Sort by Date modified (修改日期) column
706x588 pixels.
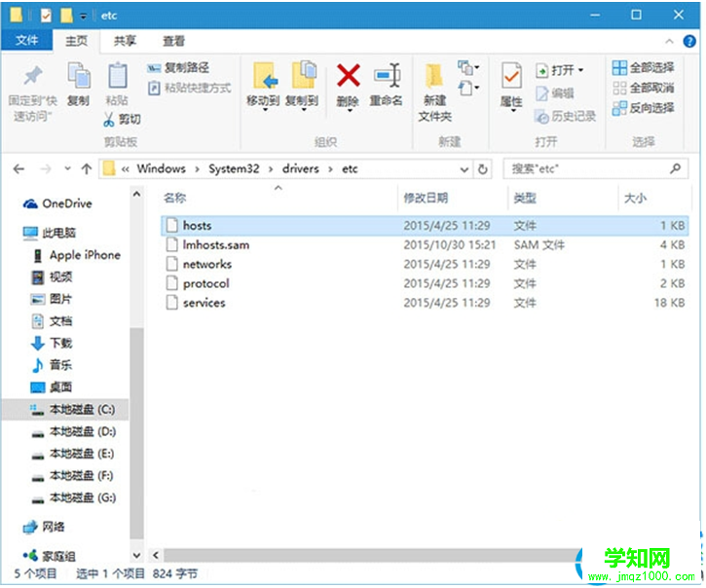[426, 198]
